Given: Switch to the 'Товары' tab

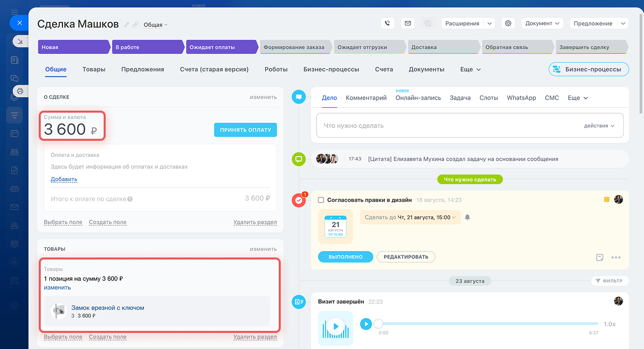Looking at the screenshot, I should point(94,69).
